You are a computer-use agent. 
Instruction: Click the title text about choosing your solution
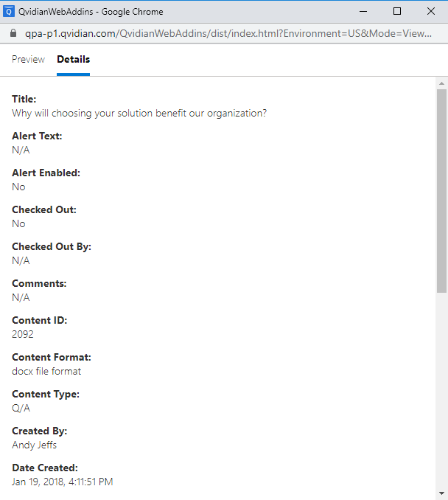tap(139, 114)
